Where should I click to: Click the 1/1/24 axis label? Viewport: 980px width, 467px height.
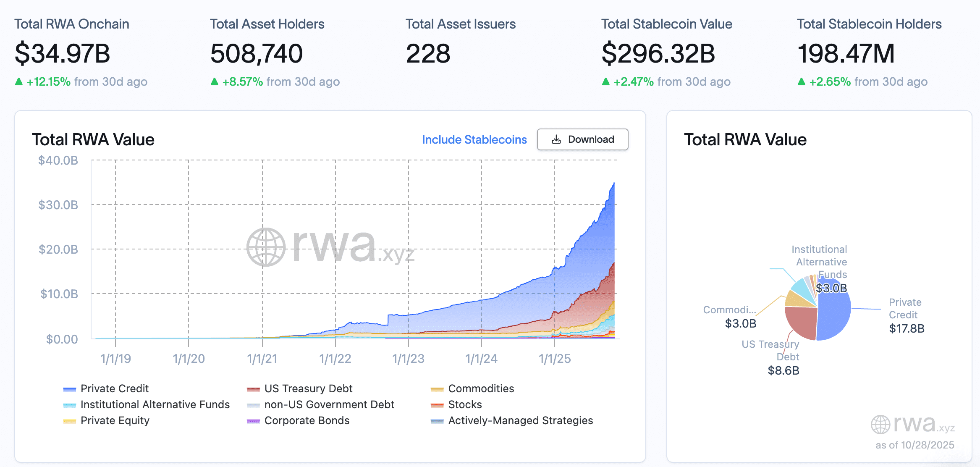click(x=481, y=359)
